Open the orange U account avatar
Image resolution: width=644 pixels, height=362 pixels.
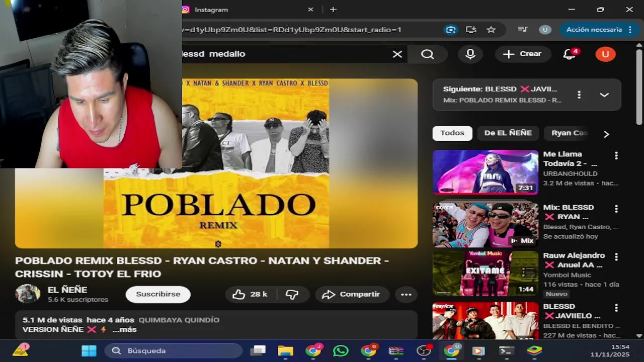pyautogui.click(x=605, y=54)
